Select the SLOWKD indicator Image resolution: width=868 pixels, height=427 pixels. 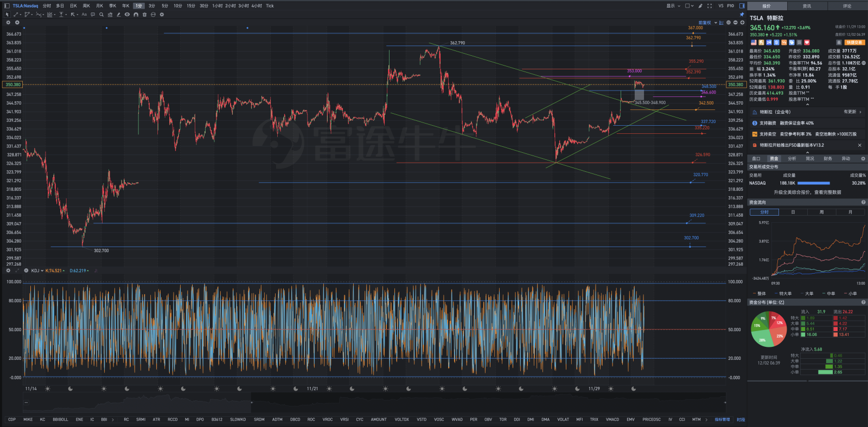point(238,419)
